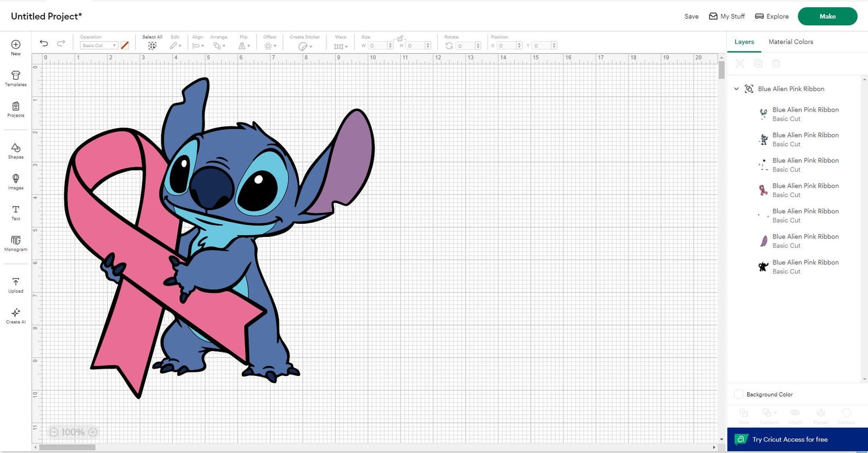Open the Images library

pos(16,182)
